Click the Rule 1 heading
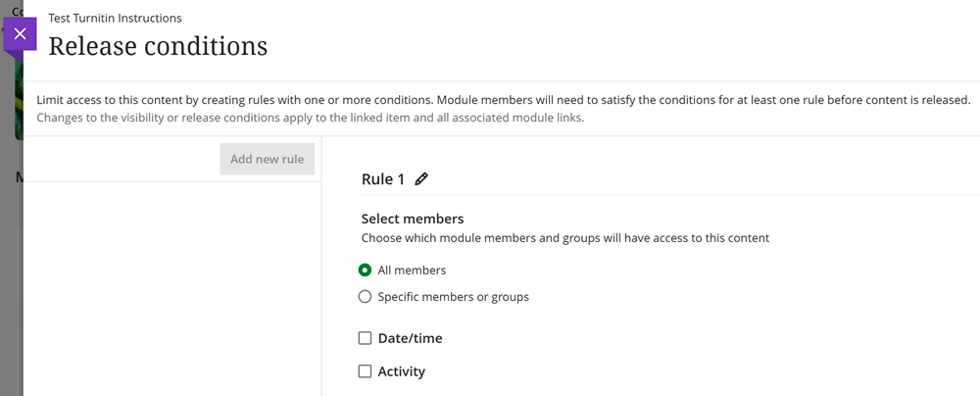The width and height of the screenshot is (980, 396). point(383,179)
